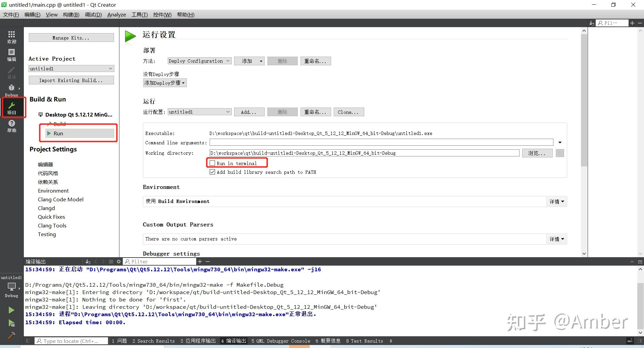Start debugging with the bug play icon

coord(11,323)
